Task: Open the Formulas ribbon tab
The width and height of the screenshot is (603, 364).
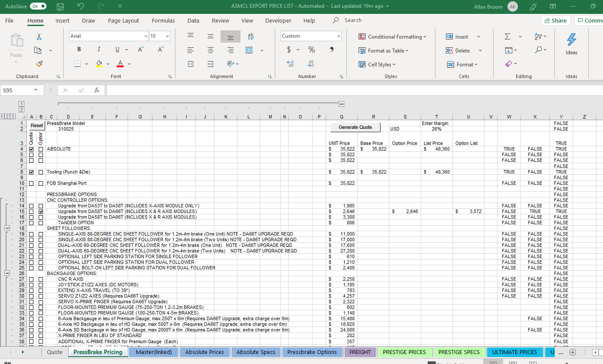Action: pyautogui.click(x=163, y=20)
